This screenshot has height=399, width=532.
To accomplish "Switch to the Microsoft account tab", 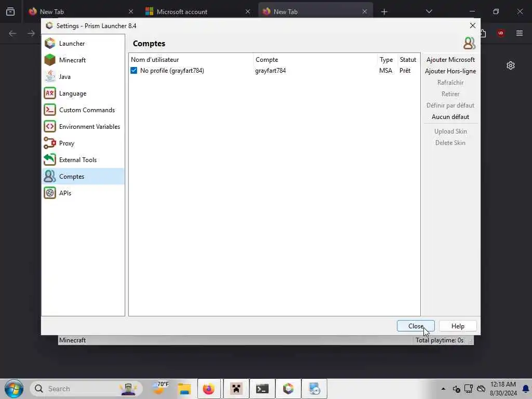I will coord(198,11).
